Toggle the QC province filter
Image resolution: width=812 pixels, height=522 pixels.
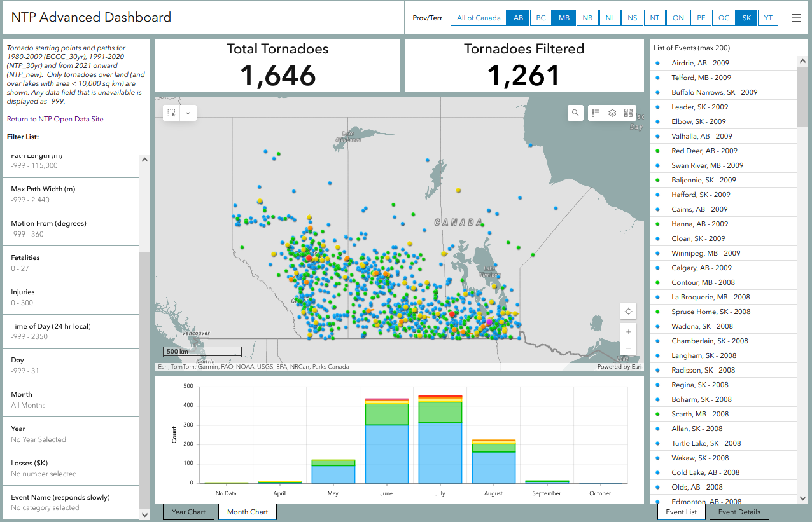[724, 18]
